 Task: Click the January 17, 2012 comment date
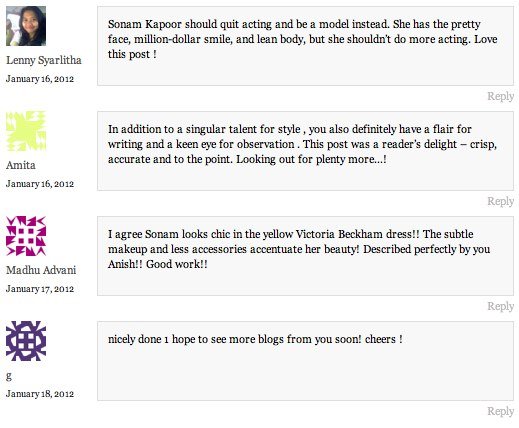click(x=40, y=289)
